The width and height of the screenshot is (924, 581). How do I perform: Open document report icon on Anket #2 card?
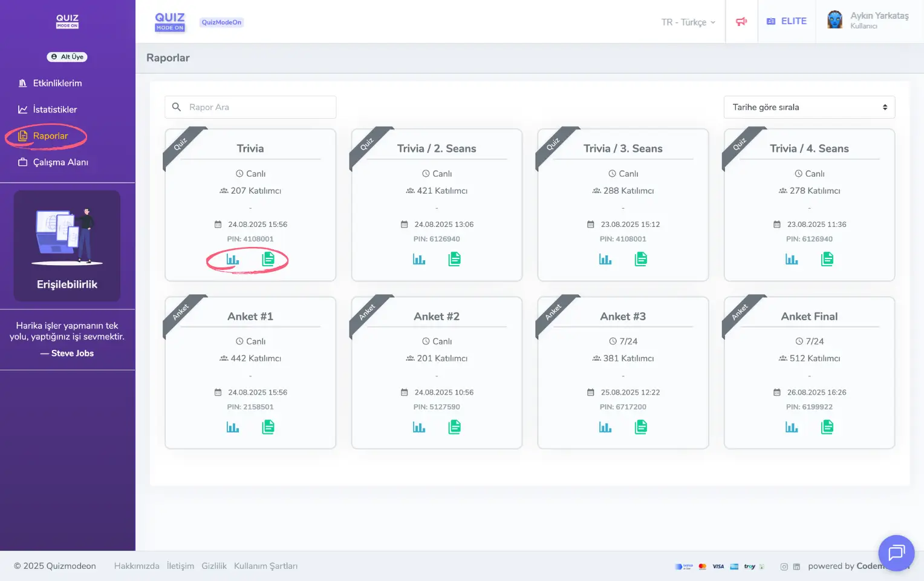455,427
